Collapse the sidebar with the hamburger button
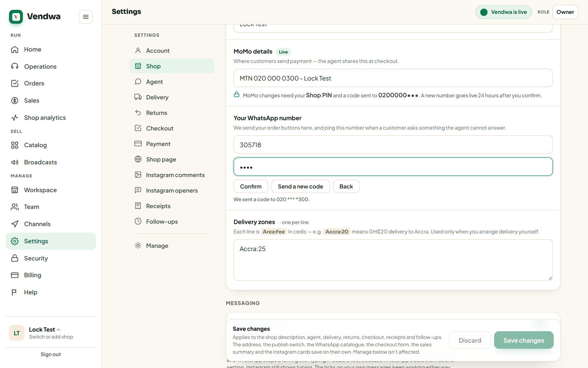 click(86, 17)
